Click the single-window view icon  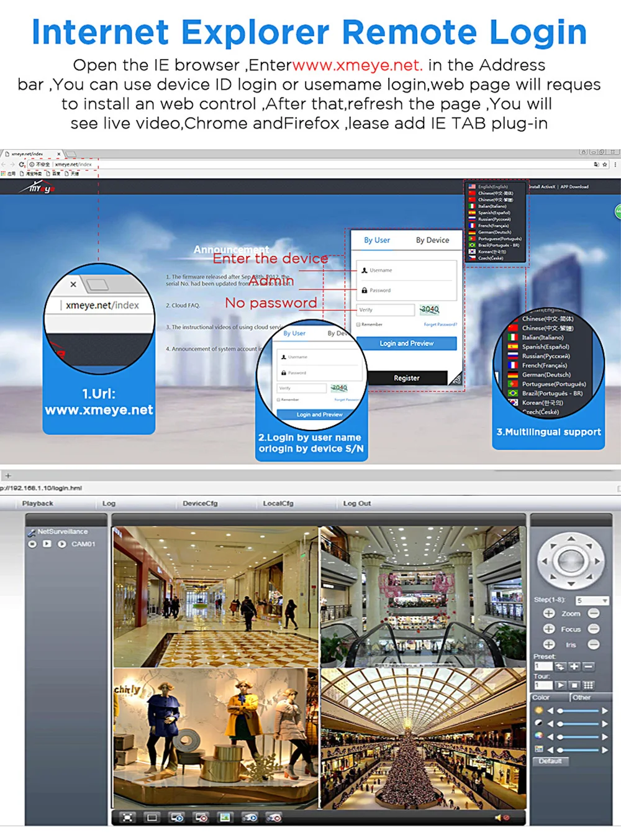pos(152,817)
